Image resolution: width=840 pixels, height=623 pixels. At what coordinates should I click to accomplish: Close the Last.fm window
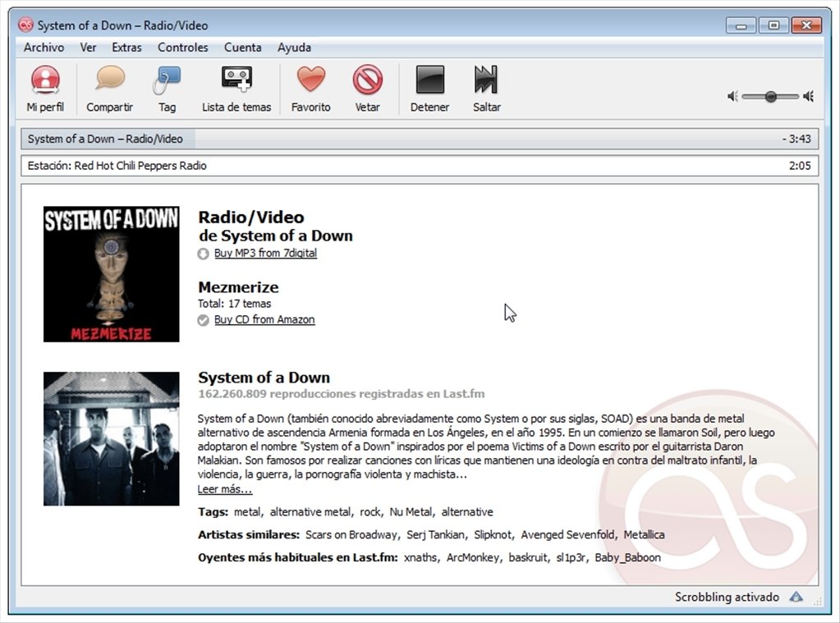point(807,25)
